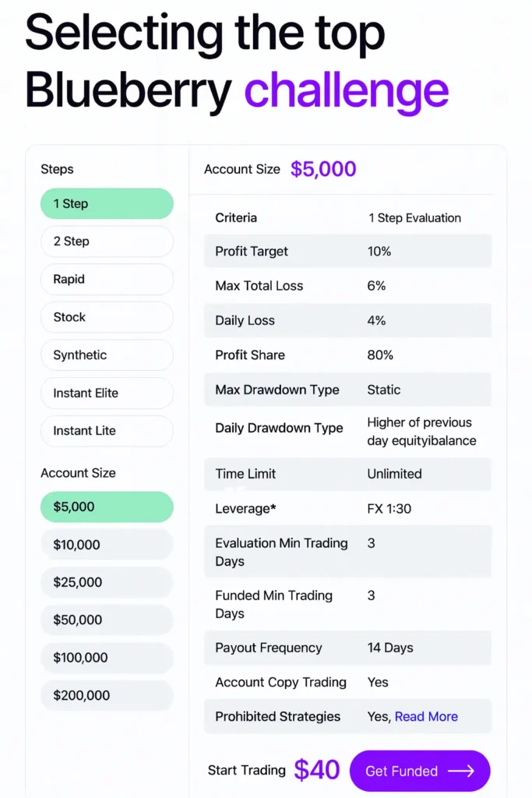Click the arrow icon in Get Funded

[x=461, y=772]
